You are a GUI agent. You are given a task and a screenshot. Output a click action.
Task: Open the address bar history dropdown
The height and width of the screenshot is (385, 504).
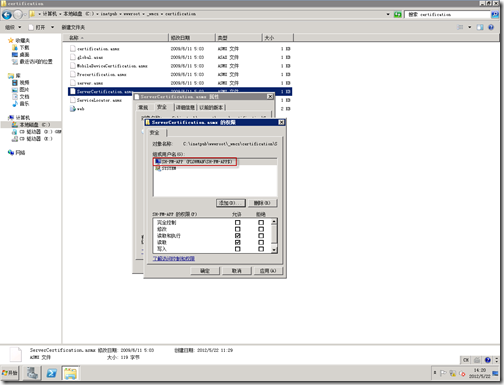[x=388, y=14]
